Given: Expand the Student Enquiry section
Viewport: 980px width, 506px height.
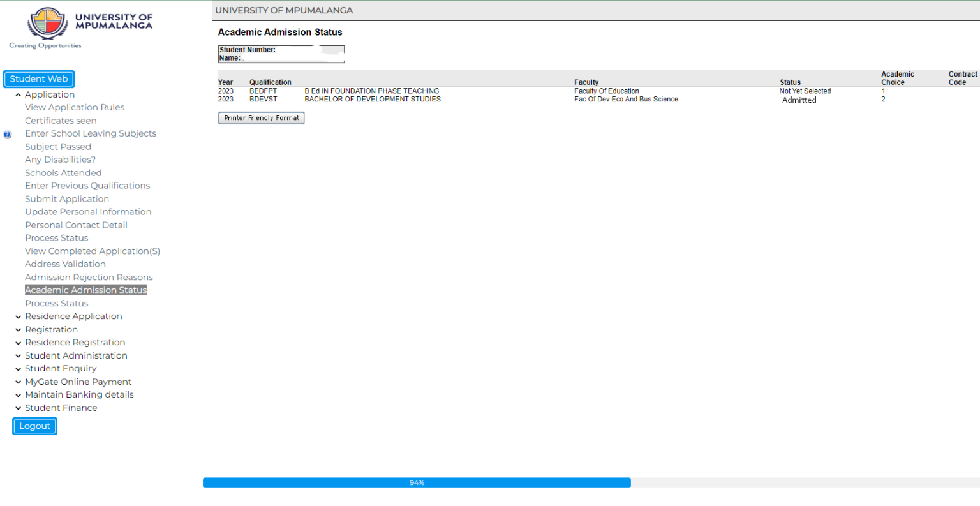Looking at the screenshot, I should click(19, 369).
